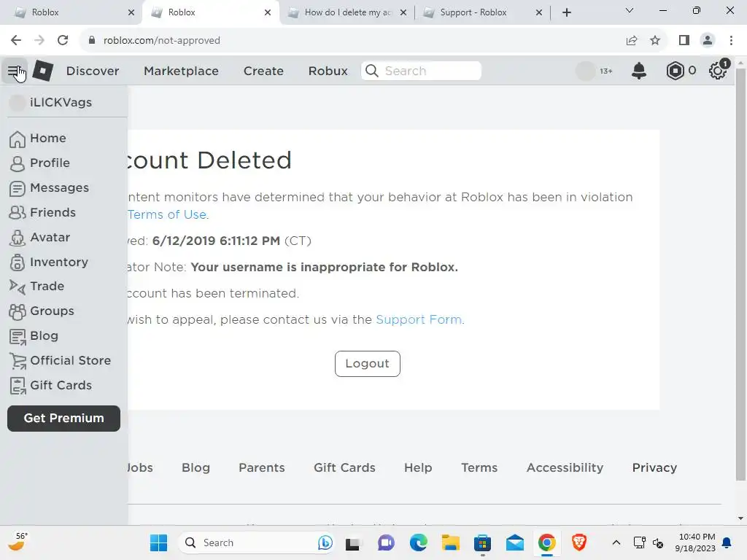Screen dimensions: 747x560
Task: Open the Accessibility footer link
Action: click(x=565, y=468)
